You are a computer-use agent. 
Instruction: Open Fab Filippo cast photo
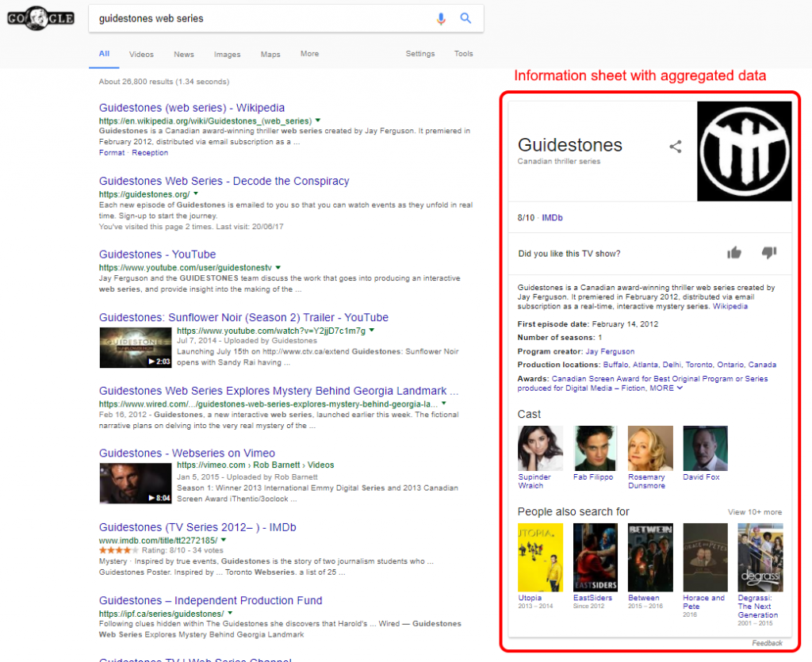(596, 448)
